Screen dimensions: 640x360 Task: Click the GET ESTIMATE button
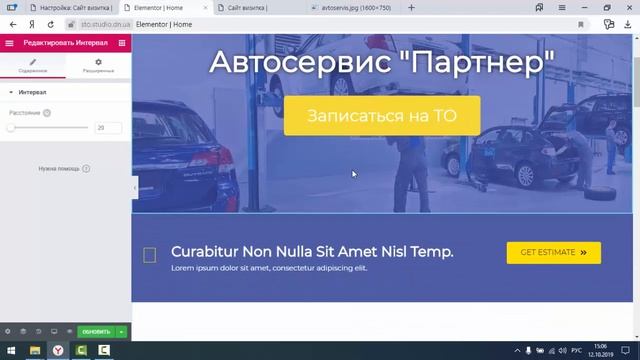click(553, 253)
